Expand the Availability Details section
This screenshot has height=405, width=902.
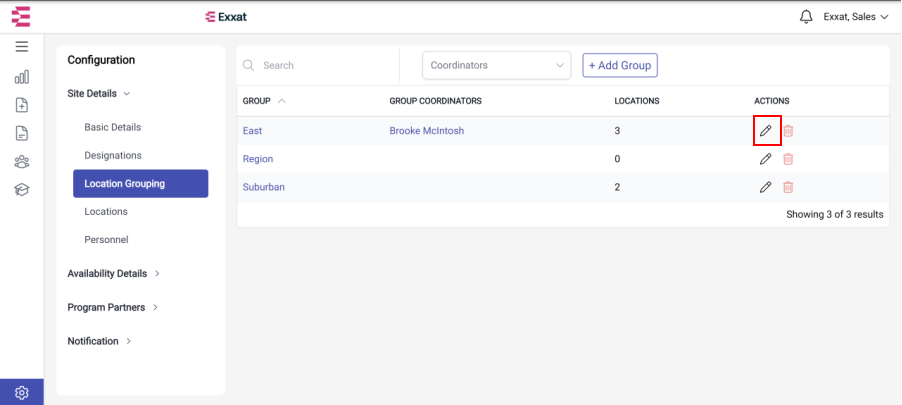113,273
